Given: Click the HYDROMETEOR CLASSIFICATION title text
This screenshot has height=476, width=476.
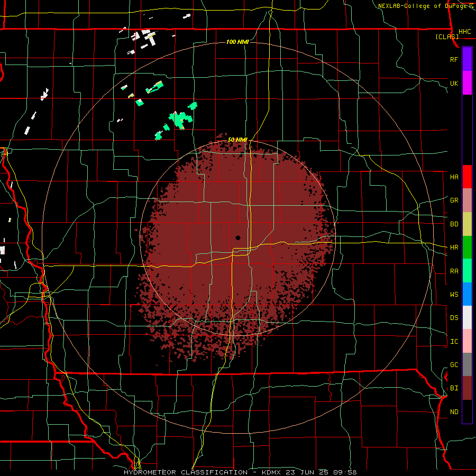Looking at the screenshot, I should [186, 472].
